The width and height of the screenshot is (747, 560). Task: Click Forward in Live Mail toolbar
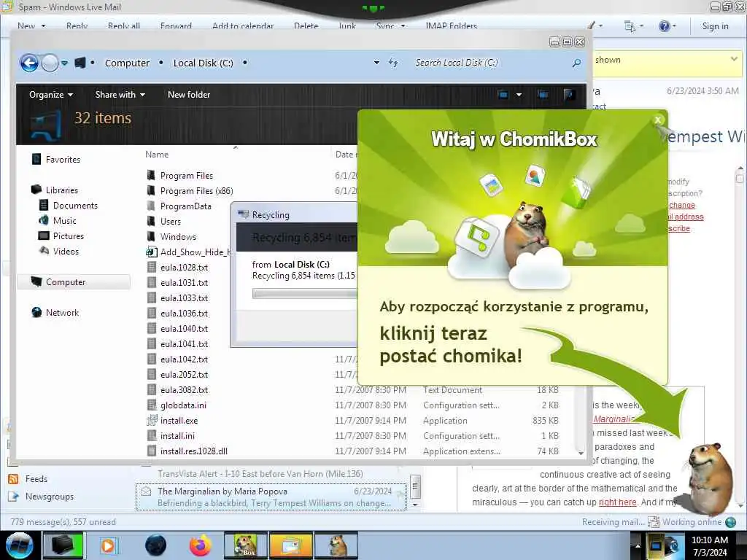point(176,26)
